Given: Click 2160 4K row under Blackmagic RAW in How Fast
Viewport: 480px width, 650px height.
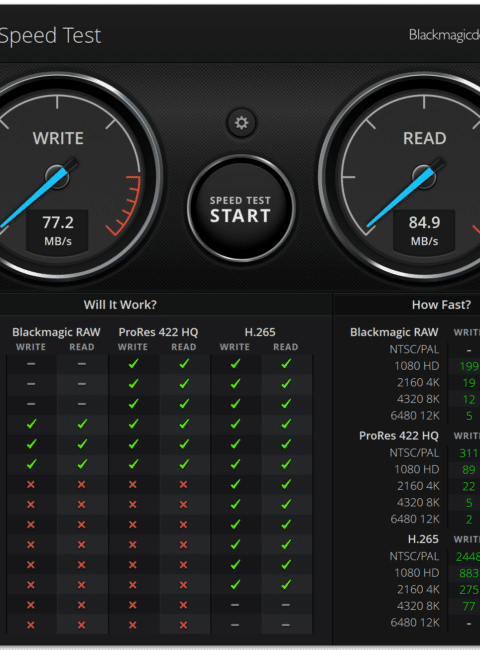Looking at the screenshot, I should [418, 383].
